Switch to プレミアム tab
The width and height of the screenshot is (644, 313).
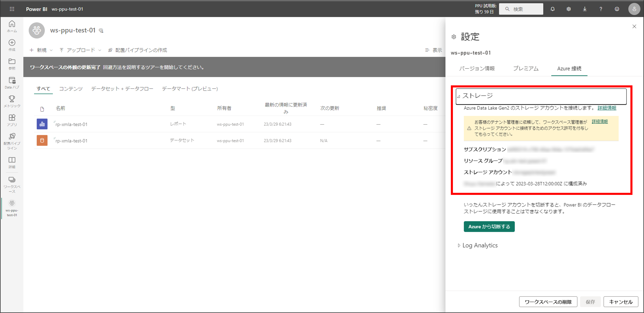click(x=526, y=68)
